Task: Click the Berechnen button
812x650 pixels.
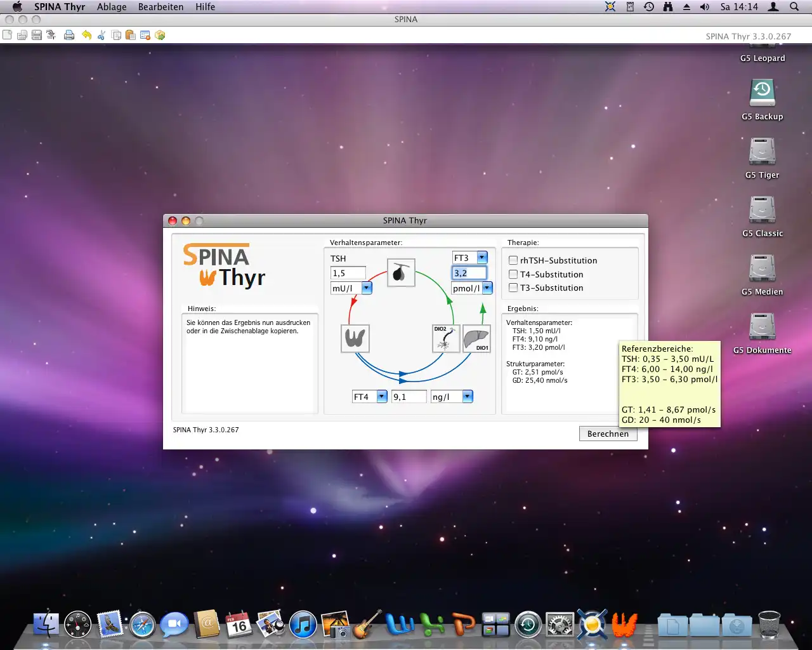Action: pyautogui.click(x=608, y=434)
